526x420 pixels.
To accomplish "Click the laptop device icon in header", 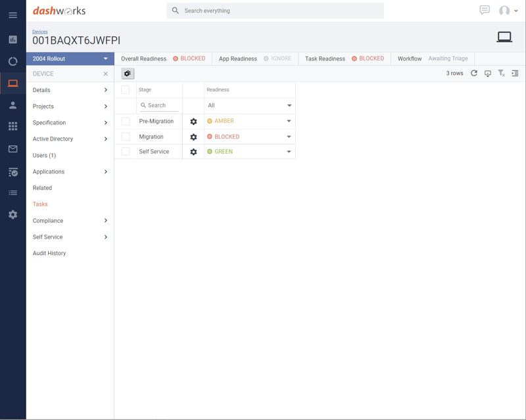I will (x=504, y=37).
